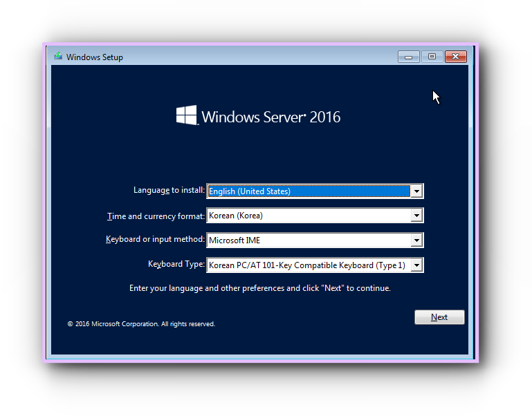Expand the Time and currency format dropdown arrow
This screenshot has height=416, width=532.
[x=416, y=216]
